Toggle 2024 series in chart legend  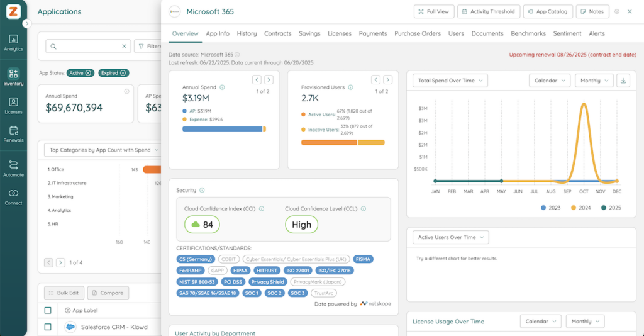point(580,208)
